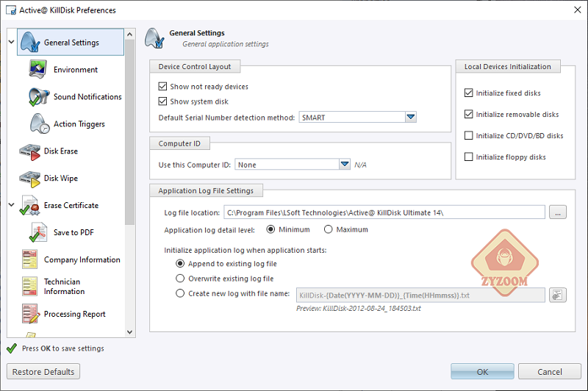Viewport: 588px width, 391px height.
Task: Select Append to existing log file
Action: click(180, 264)
